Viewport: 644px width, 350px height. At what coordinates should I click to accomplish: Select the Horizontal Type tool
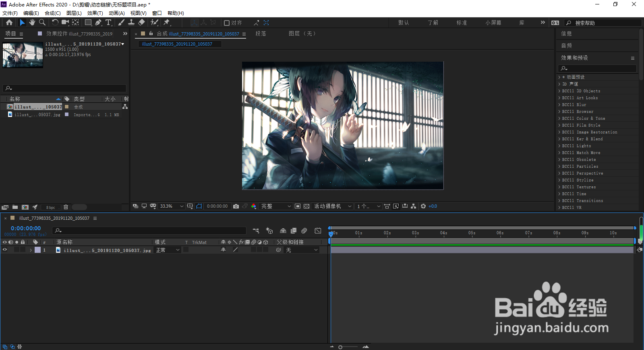tap(108, 23)
